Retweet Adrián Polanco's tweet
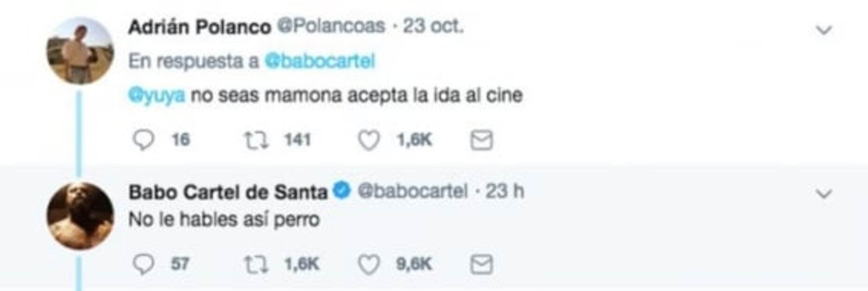Screen dimensions: 868x291 click(256, 140)
